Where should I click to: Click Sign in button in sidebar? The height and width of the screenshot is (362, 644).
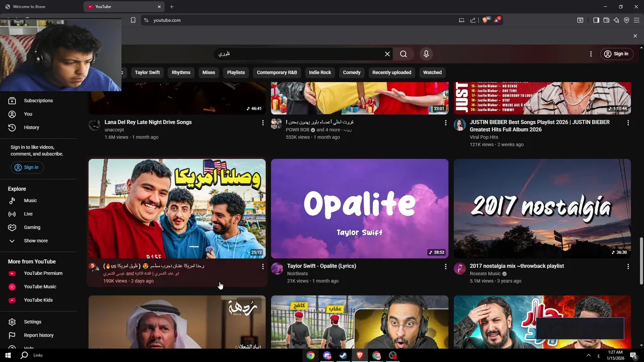point(27,167)
